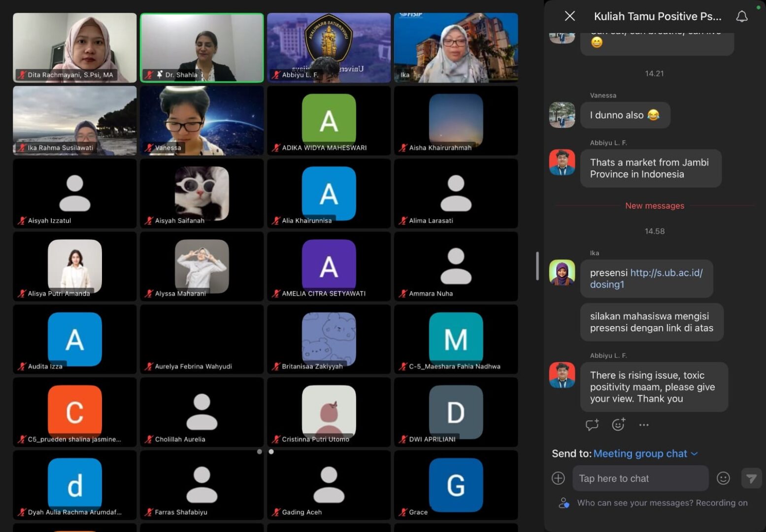The image size is (766, 532).
Task: Add emoji reaction to Abbiyu's latest message
Action: 618,425
